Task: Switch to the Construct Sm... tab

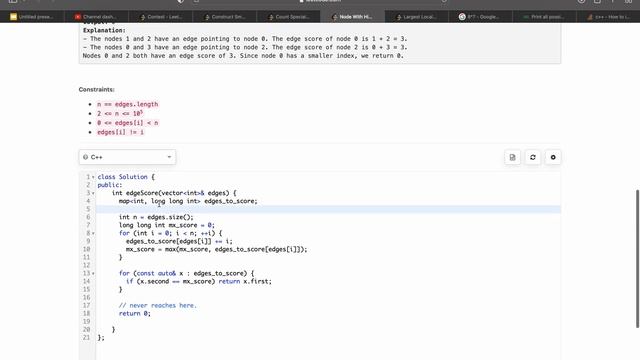Action: (x=224, y=17)
